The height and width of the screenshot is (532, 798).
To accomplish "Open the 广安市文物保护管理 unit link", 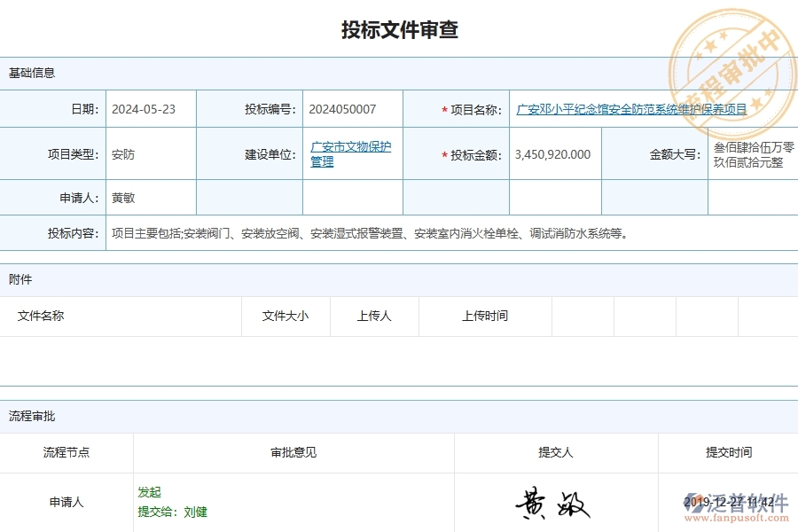I will click(x=351, y=153).
